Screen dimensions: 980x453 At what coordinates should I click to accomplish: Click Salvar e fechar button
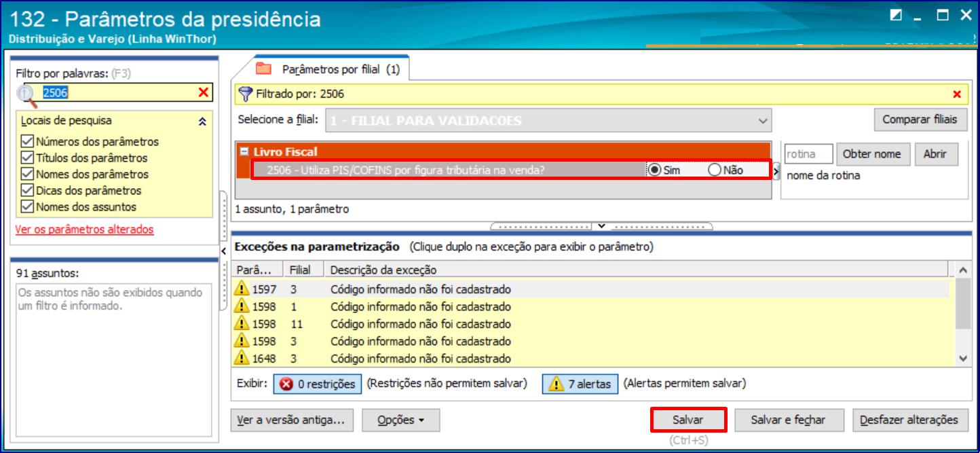[789, 420]
